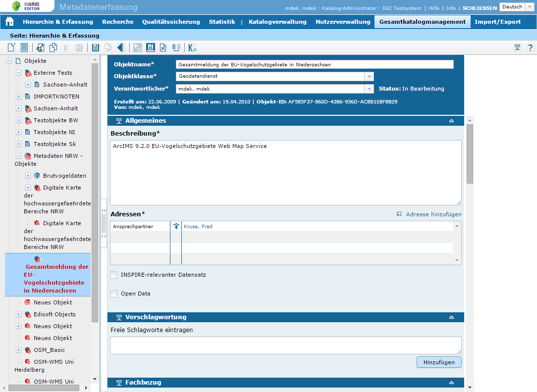This screenshot has width=537, height=392.
Task: Click the Hinzufügen button
Action: pyautogui.click(x=439, y=362)
